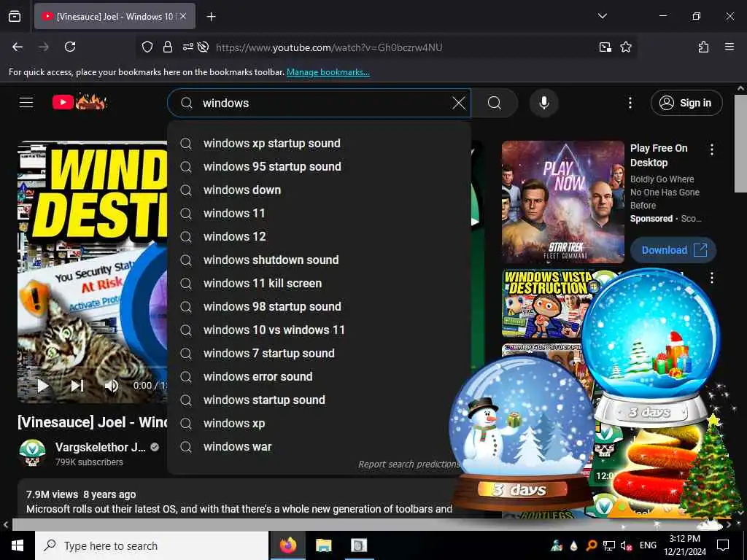The width and height of the screenshot is (747, 560).
Task: Choose suggestion windows 12
Action: pos(320,237)
